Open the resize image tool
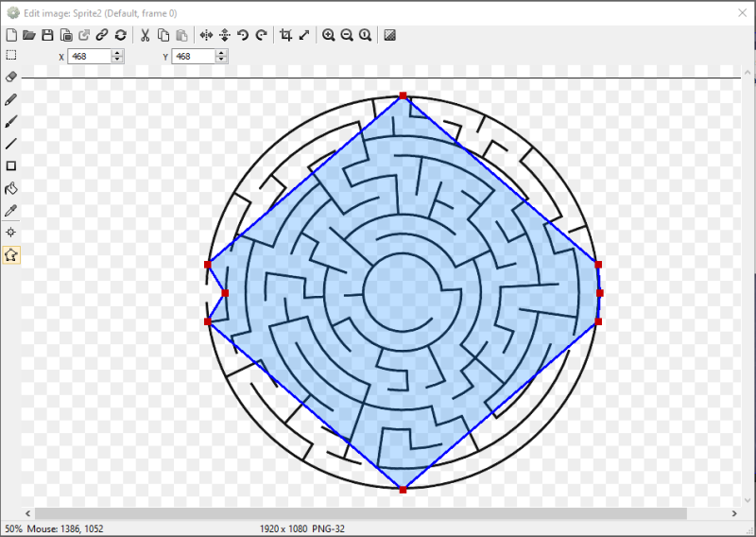Viewport: 756px width, 537px height. coord(304,35)
